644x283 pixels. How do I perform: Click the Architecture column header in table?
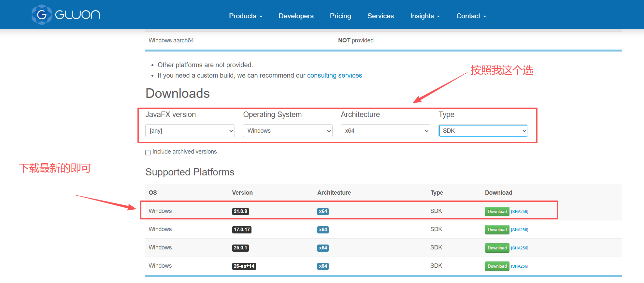click(x=334, y=193)
